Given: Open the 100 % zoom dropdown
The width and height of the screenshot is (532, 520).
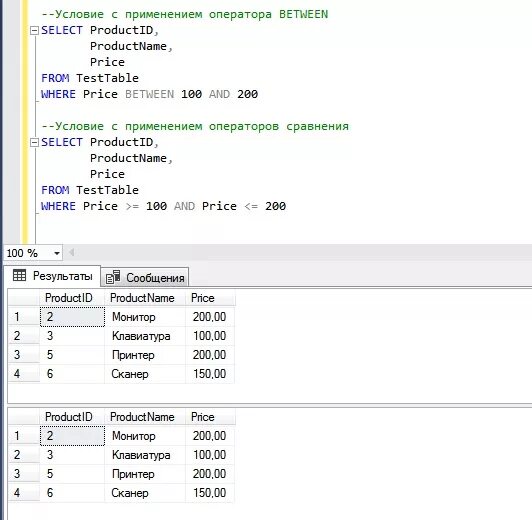Looking at the screenshot, I should pyautogui.click(x=57, y=253).
